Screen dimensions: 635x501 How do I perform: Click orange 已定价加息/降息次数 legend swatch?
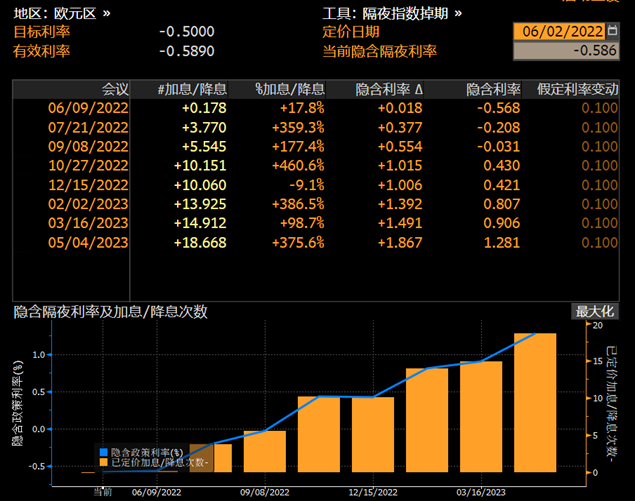coord(103,462)
